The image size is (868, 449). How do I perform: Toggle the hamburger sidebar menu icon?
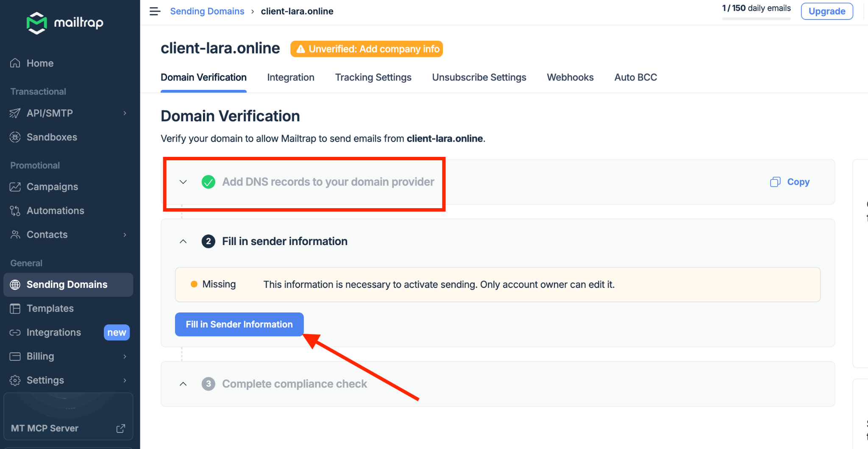[155, 11]
